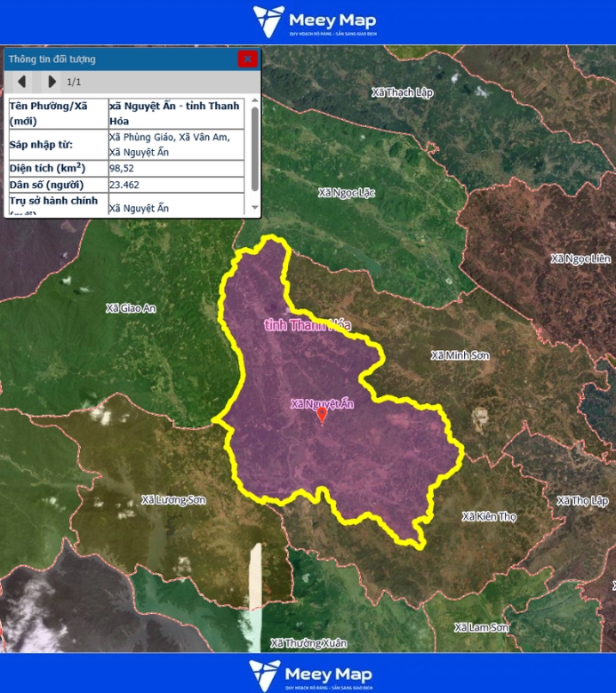The width and height of the screenshot is (616, 693).
Task: Click the Xã Giao An region label
Action: click(131, 308)
